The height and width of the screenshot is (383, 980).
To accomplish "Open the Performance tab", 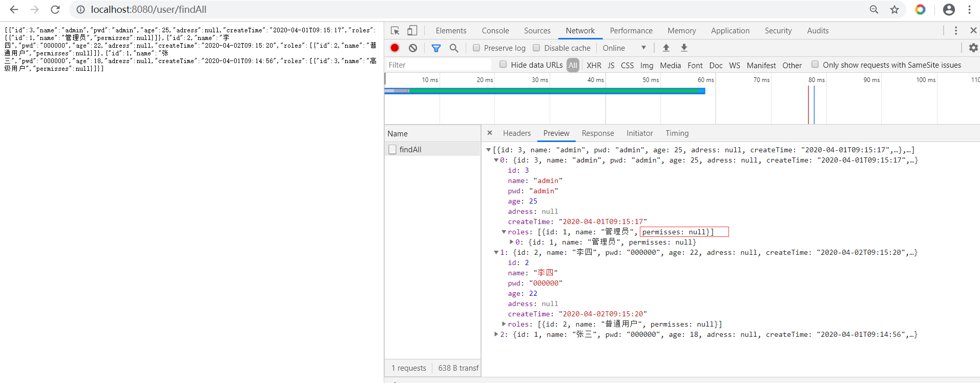I will (631, 31).
